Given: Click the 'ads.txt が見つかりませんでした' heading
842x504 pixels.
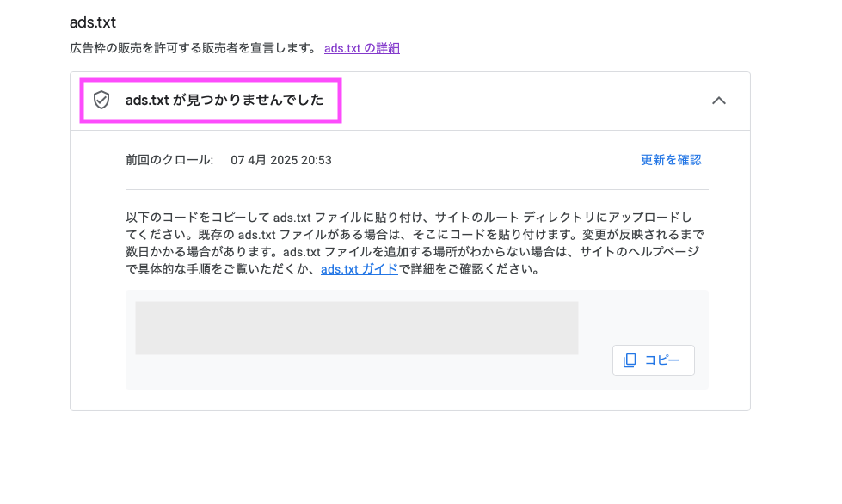Looking at the screenshot, I should coord(224,100).
